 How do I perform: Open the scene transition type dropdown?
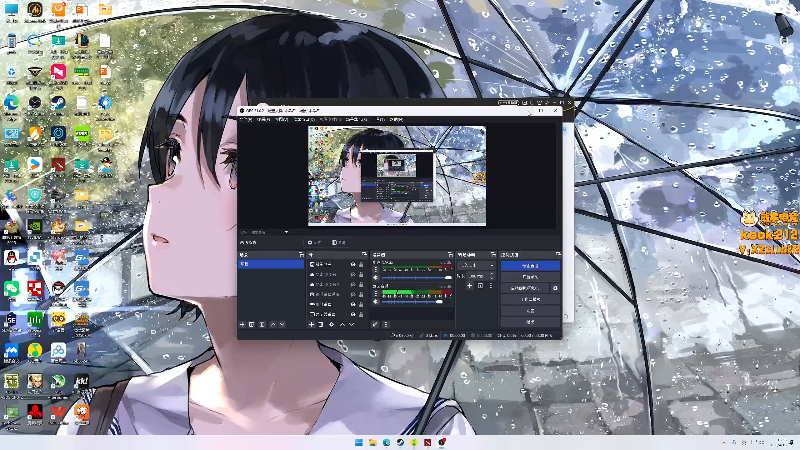click(477, 265)
